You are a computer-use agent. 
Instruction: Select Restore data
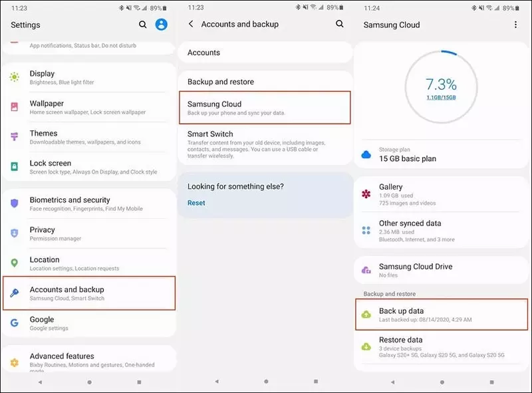tap(441, 347)
